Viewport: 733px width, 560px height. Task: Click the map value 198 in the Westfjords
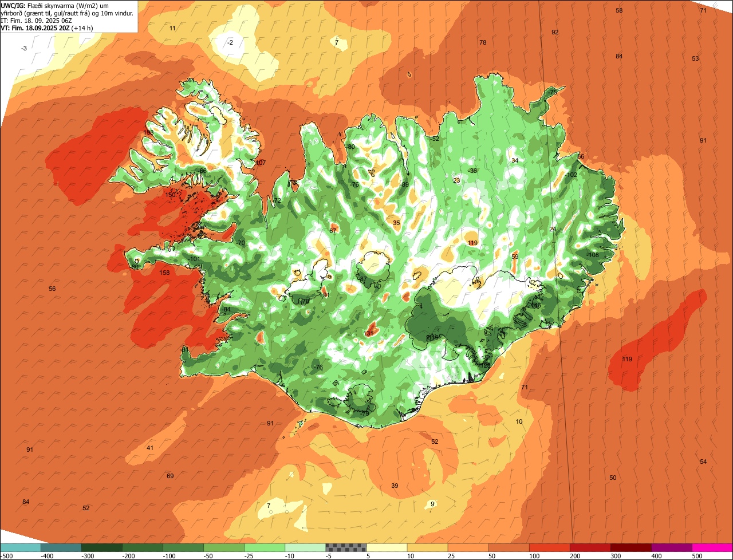click(x=149, y=132)
